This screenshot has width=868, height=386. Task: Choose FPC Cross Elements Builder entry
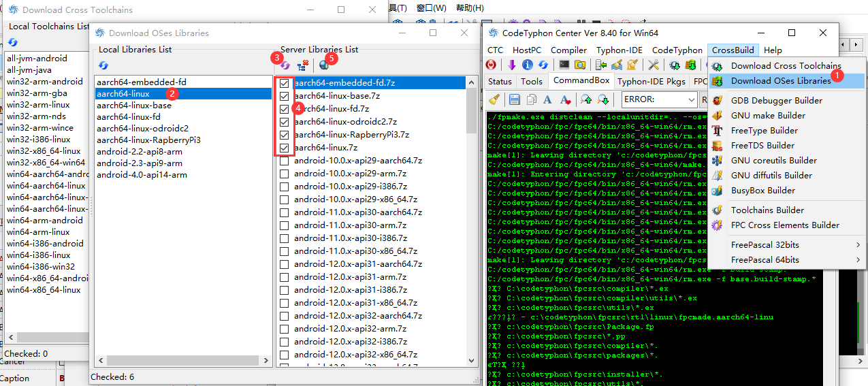pyautogui.click(x=786, y=225)
